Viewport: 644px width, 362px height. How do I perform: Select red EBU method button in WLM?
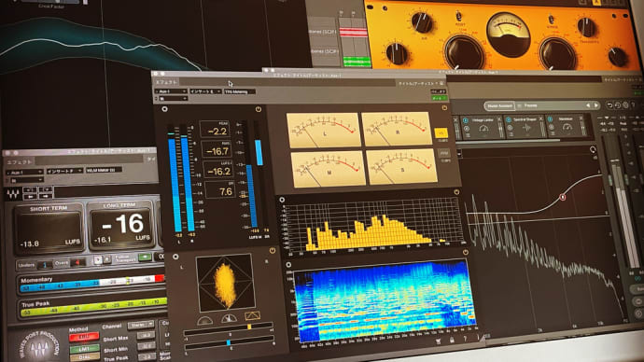[84, 337]
